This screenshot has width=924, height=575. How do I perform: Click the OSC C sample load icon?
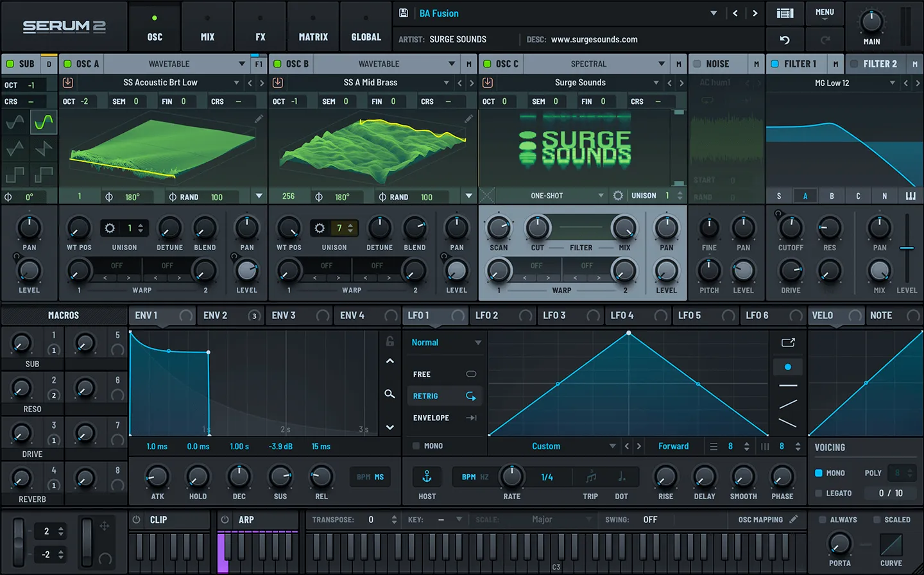coord(488,83)
